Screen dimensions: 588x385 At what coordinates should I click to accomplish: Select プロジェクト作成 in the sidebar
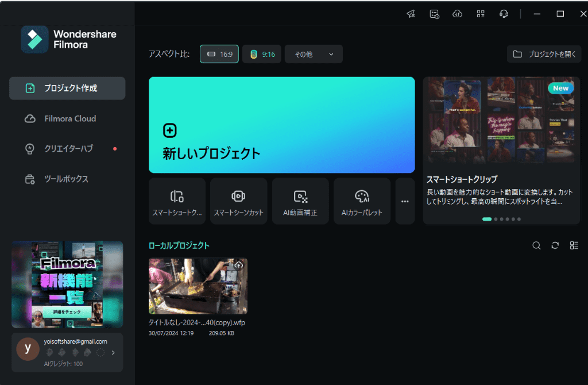[x=67, y=88]
